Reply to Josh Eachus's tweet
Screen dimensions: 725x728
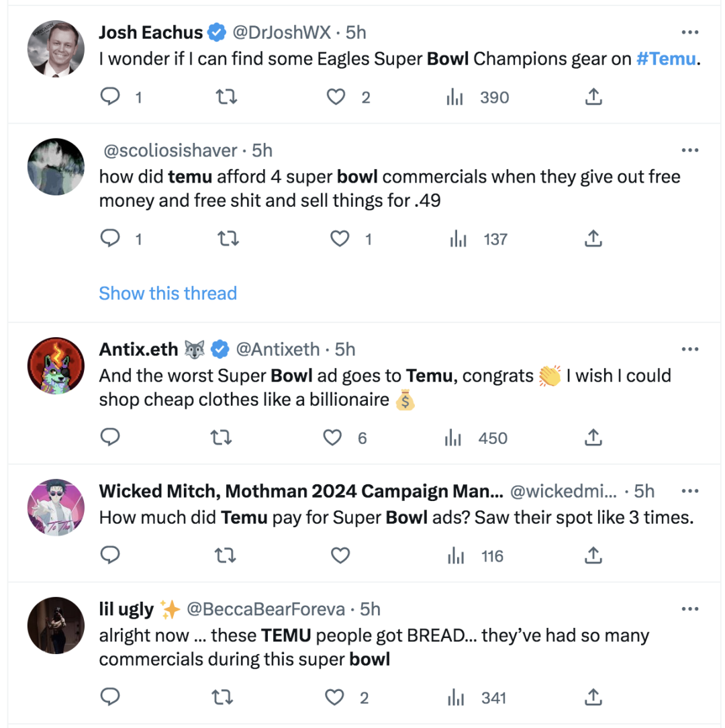point(110,97)
